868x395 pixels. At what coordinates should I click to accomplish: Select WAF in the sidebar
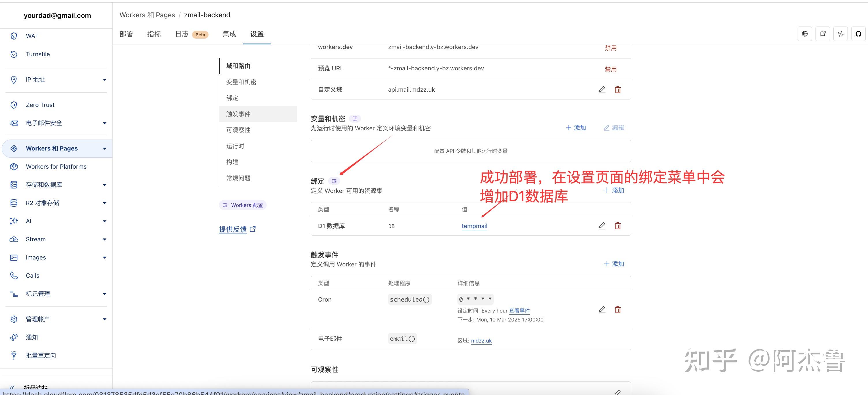coord(32,36)
